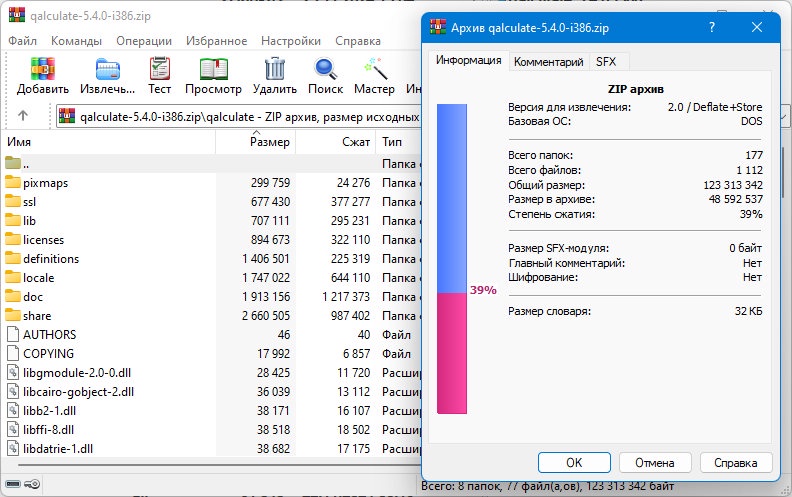The height and width of the screenshot is (497, 792).
Task: Click the libb2-1.dll file icon
Action: coord(13,410)
